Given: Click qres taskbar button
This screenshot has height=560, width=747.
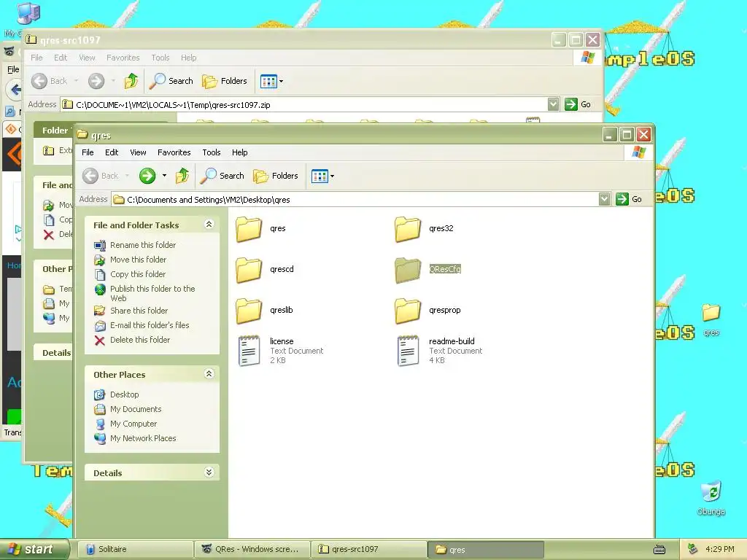Looking at the screenshot, I should 485,550.
